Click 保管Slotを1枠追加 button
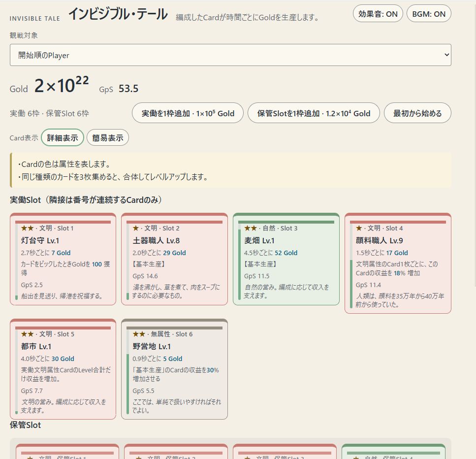The image size is (476, 459). 314,113
